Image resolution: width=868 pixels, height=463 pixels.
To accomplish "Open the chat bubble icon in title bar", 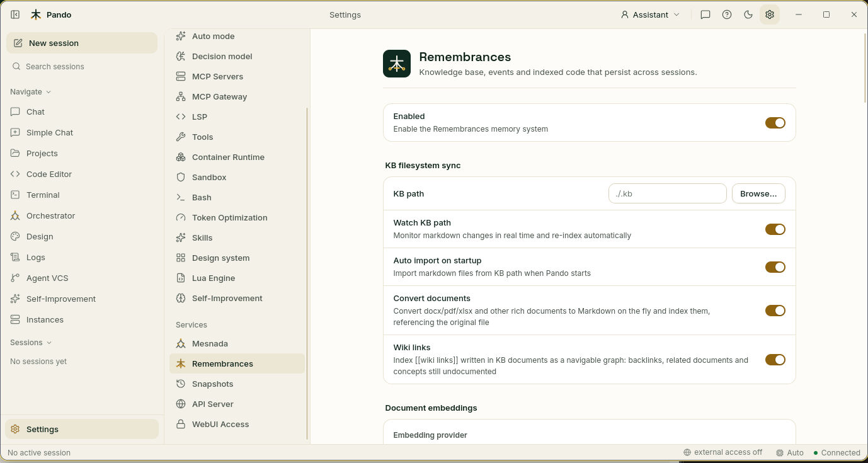I will coord(705,14).
